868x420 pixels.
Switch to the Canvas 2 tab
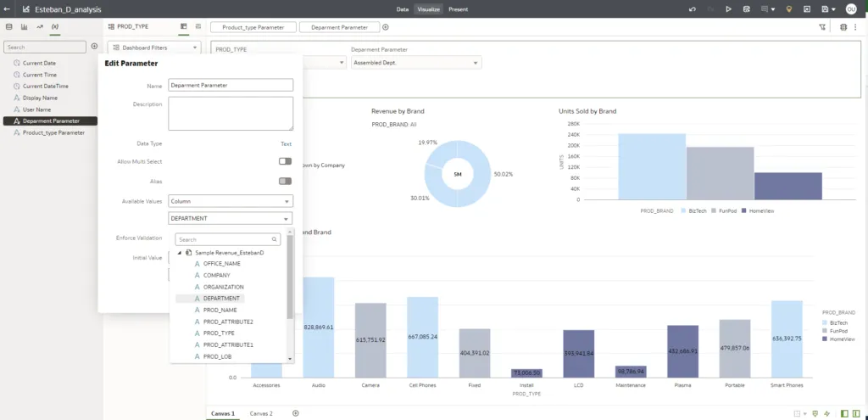point(261,413)
